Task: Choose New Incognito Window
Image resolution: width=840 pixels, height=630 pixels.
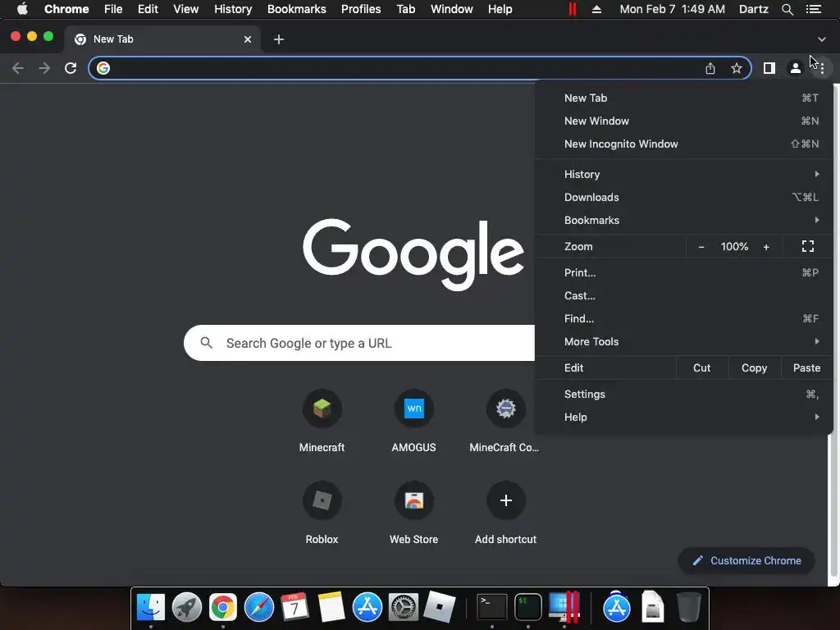Action: pos(684,144)
